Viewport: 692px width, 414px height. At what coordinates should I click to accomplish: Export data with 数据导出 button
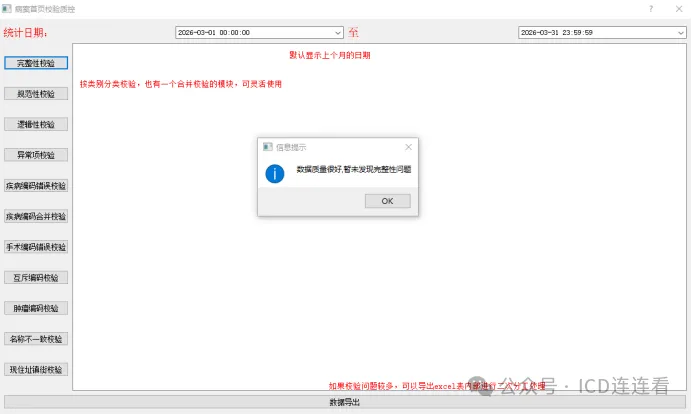tap(345, 402)
